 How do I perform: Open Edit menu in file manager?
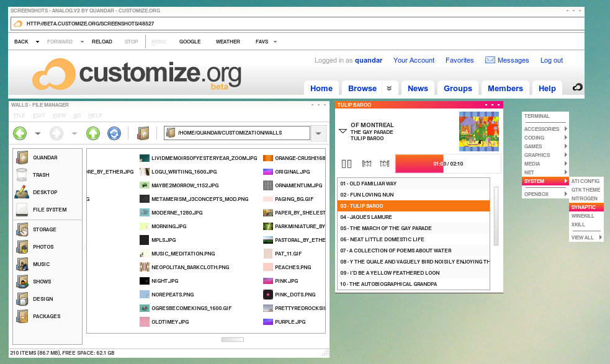(x=39, y=115)
